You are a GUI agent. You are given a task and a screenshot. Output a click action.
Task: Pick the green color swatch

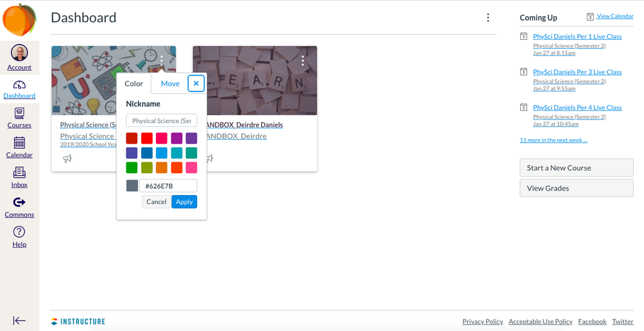pos(132,168)
